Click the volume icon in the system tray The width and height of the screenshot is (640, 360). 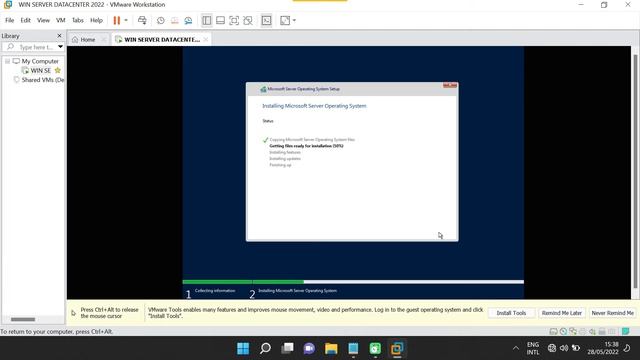point(564,348)
